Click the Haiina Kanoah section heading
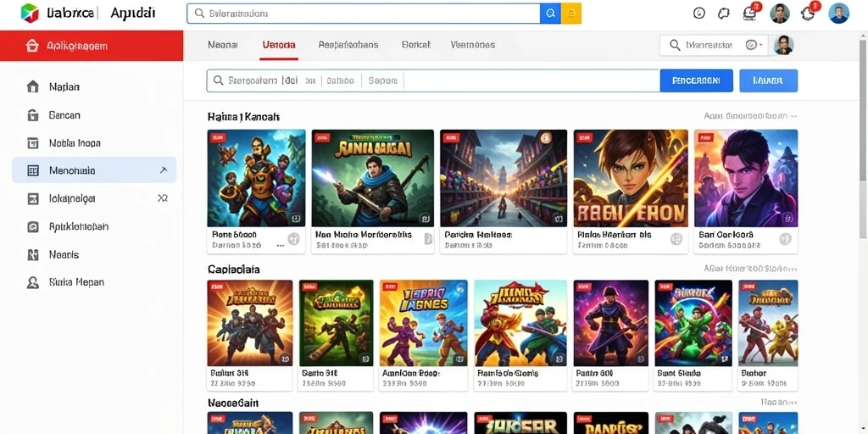Screen dimensions: 868x434 243,117
